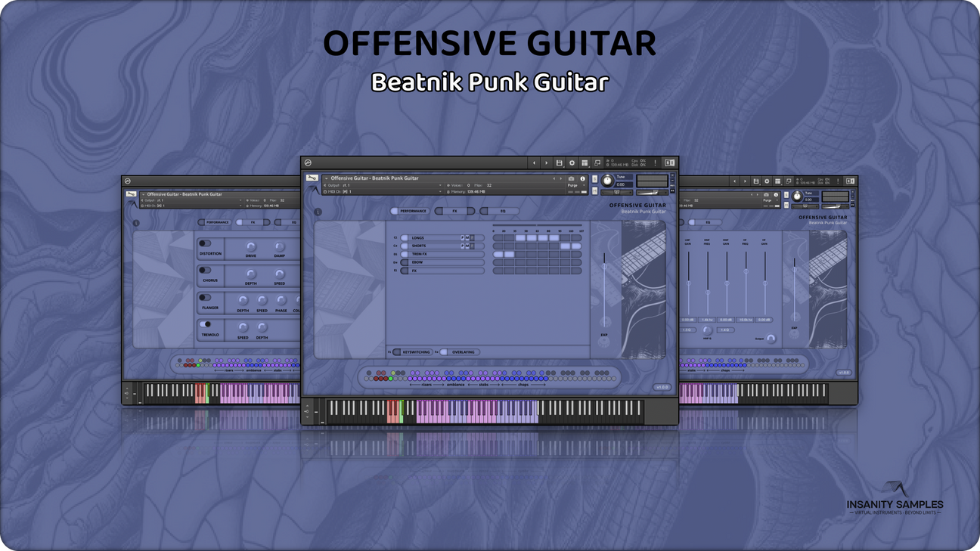Click the Mute 'M' button in center window
The width and height of the screenshot is (980, 551).
[594, 191]
